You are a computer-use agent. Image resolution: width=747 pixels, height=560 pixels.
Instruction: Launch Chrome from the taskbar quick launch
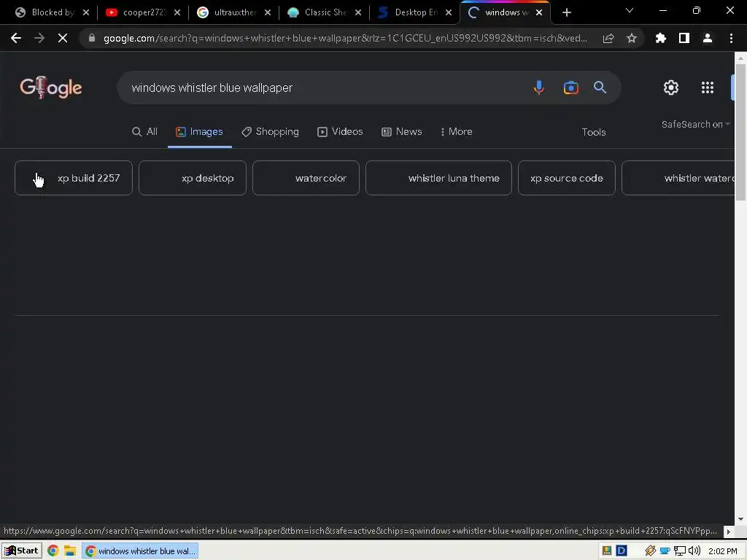click(53, 551)
